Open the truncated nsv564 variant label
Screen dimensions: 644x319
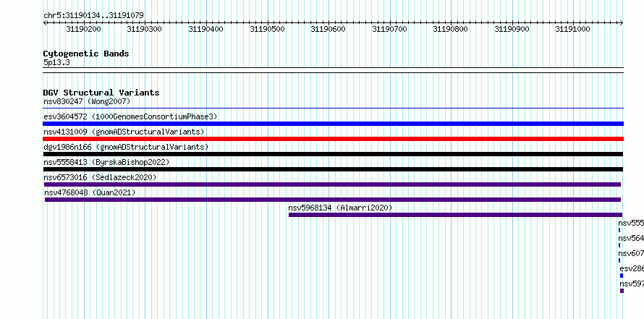point(631,238)
